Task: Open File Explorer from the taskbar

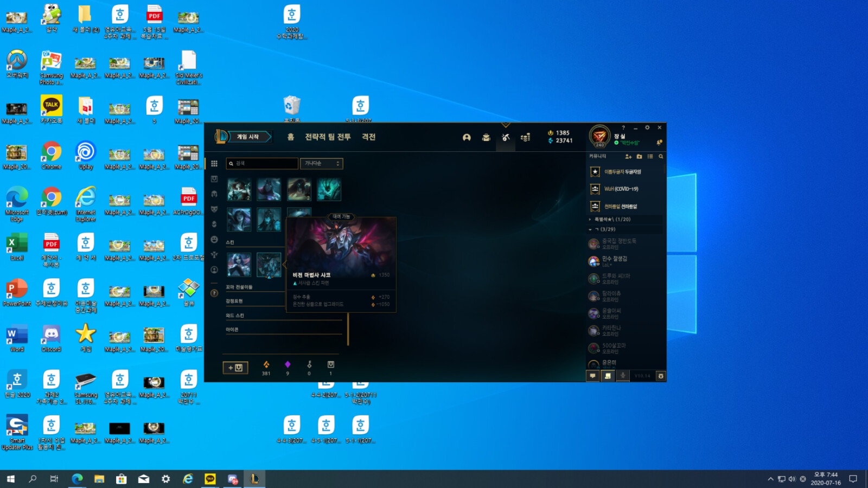Action: point(99,479)
